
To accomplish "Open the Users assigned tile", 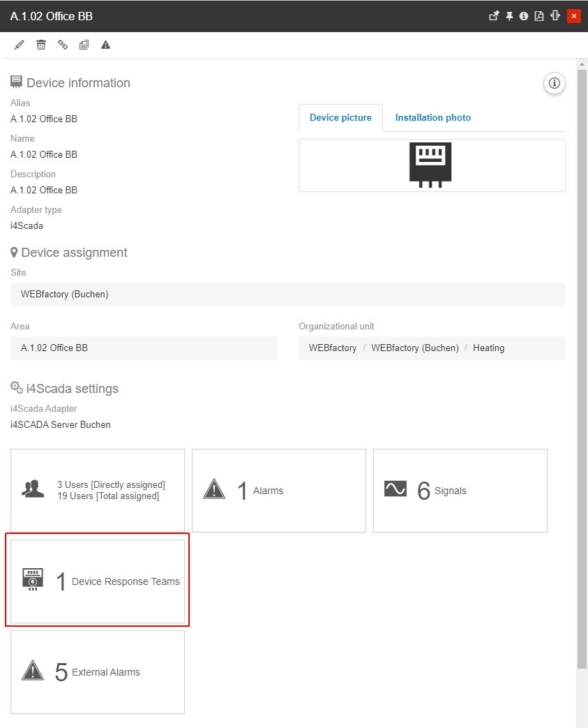I will point(98,491).
